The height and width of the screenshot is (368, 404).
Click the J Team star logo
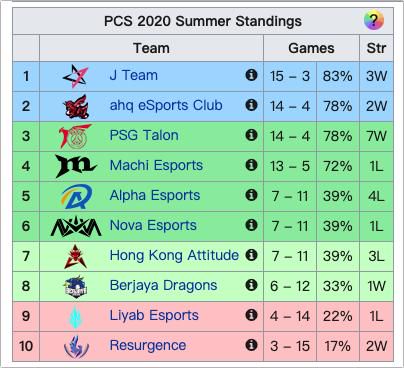point(76,76)
